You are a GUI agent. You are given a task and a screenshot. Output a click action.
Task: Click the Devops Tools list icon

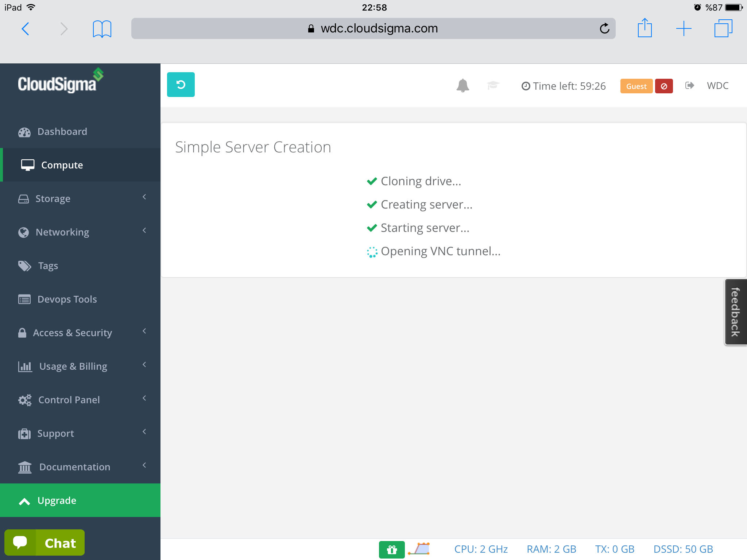pos(24,299)
